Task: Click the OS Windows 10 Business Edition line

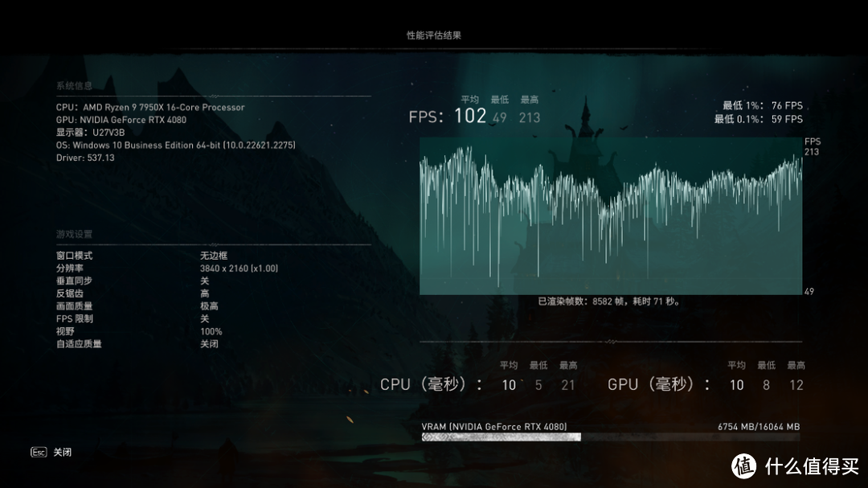Action: [x=175, y=146]
